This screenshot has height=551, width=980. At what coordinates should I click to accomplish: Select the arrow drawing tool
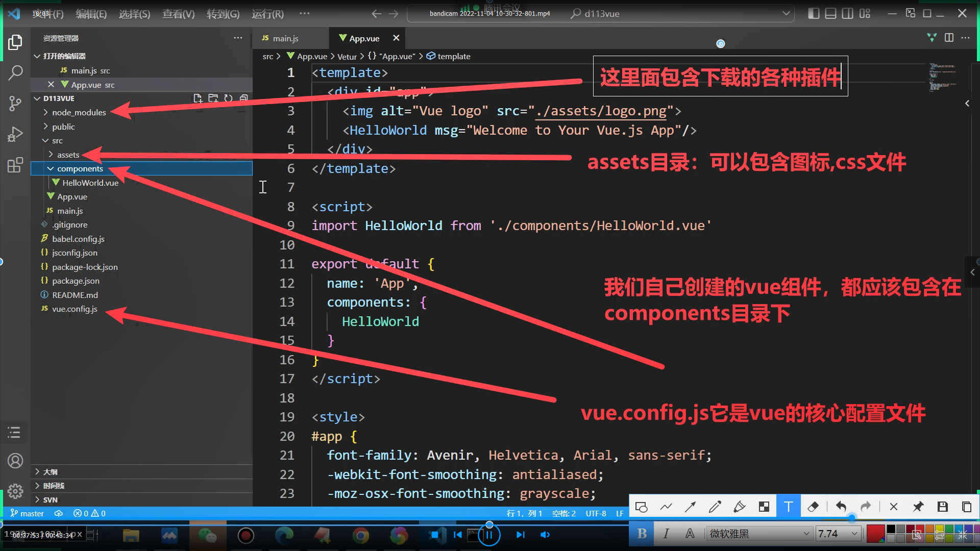click(x=691, y=507)
